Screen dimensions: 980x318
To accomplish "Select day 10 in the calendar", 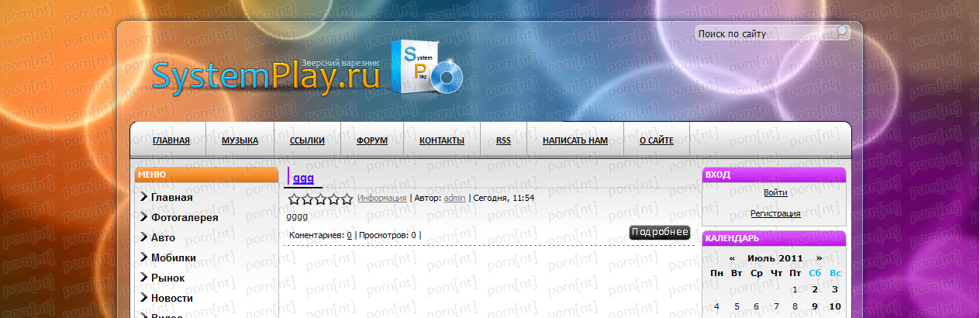I will coord(835,306).
